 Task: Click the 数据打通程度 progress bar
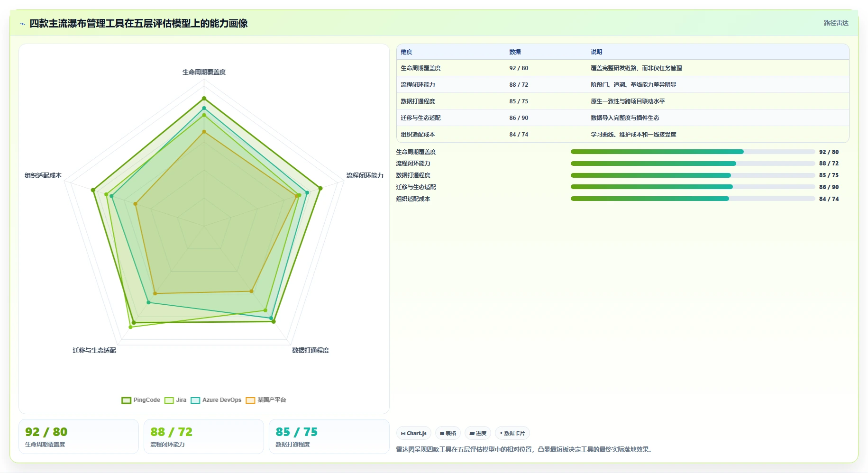tap(693, 175)
